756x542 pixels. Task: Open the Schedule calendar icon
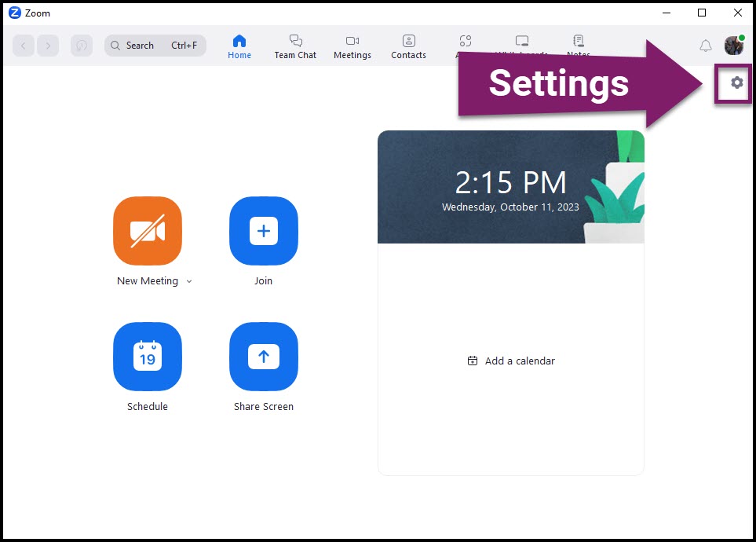pyautogui.click(x=148, y=356)
